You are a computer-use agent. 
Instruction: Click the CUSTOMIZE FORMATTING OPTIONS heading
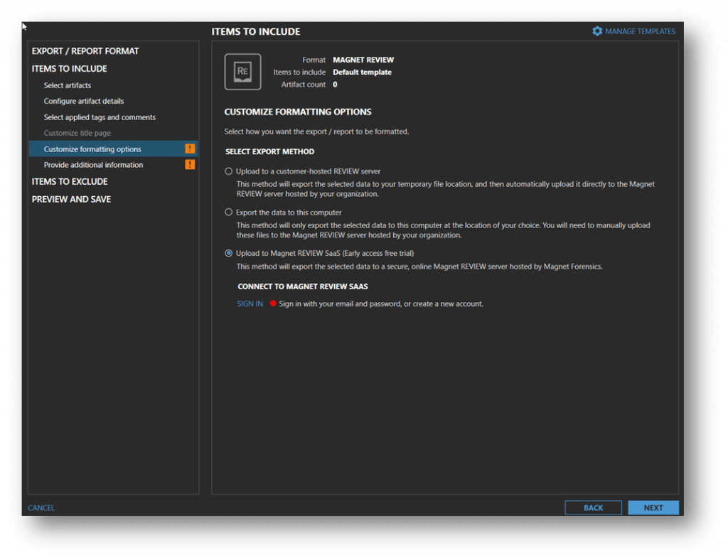pos(298,112)
